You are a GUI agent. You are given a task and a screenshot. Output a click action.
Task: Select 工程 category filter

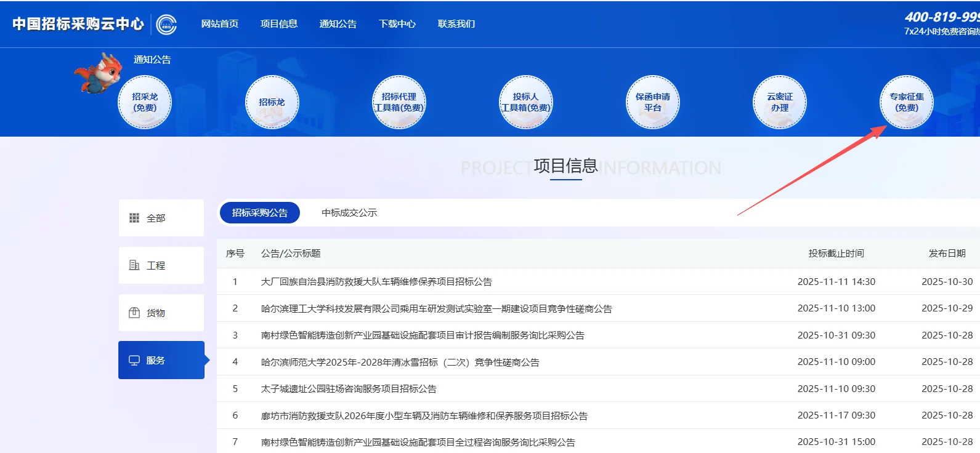pyautogui.click(x=161, y=265)
